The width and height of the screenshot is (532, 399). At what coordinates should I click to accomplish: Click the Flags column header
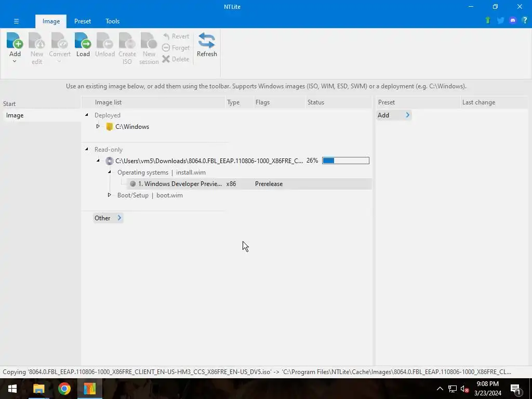coord(279,102)
